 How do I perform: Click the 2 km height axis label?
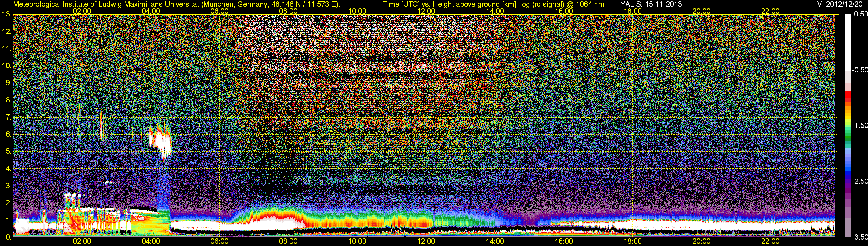pos(8,203)
